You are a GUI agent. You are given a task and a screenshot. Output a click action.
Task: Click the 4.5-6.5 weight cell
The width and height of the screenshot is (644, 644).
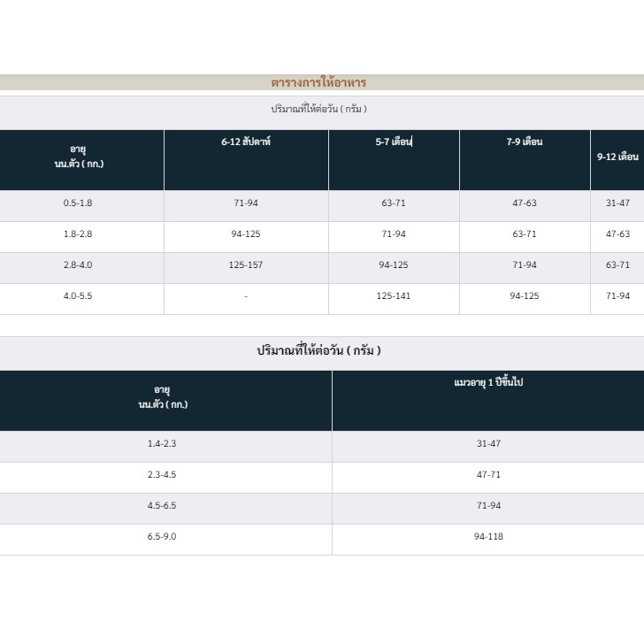[x=162, y=506]
